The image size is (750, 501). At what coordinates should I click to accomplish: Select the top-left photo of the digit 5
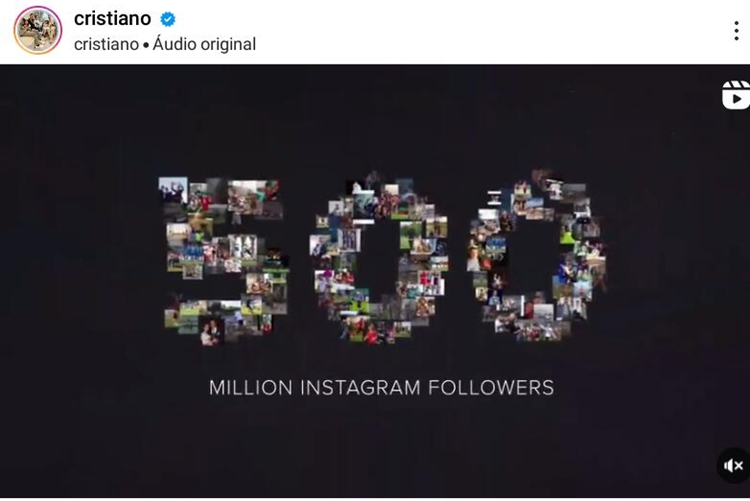click(173, 190)
